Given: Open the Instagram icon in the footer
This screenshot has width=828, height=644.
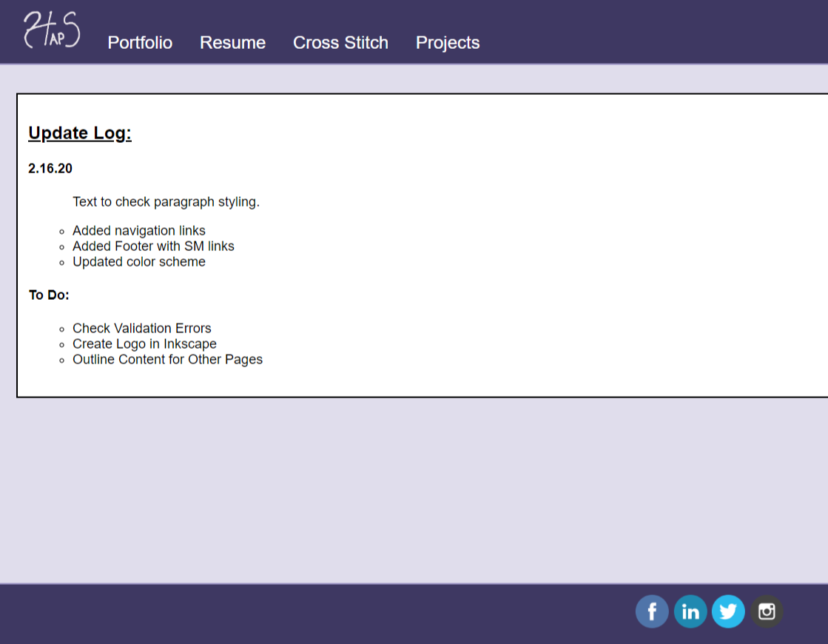Looking at the screenshot, I should [767, 611].
